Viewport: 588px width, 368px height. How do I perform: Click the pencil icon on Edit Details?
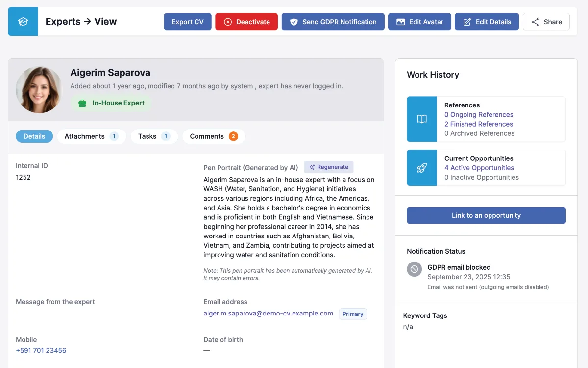pos(467,22)
